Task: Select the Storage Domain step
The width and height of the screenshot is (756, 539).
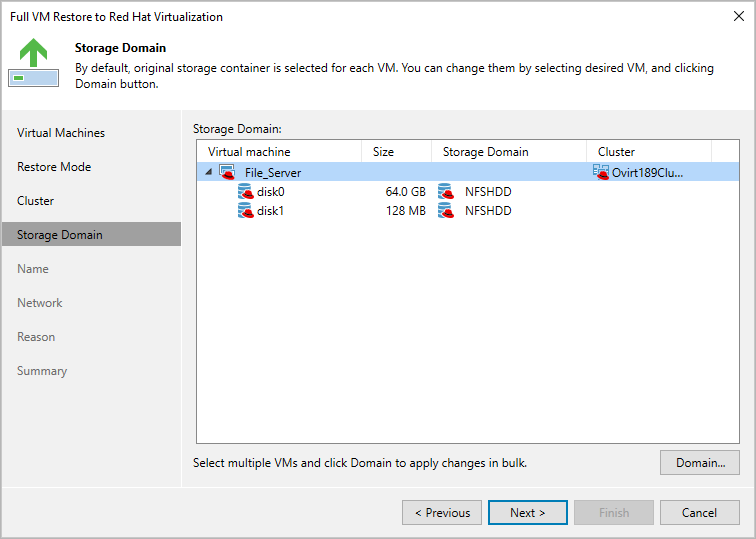Action: click(x=92, y=234)
